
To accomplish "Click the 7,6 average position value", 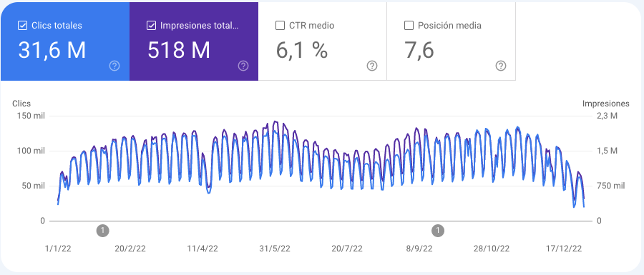I will (x=419, y=51).
